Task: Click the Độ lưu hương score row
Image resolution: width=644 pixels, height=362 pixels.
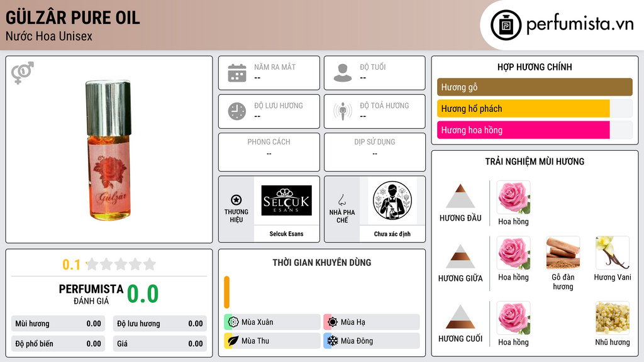Action: 160,324
